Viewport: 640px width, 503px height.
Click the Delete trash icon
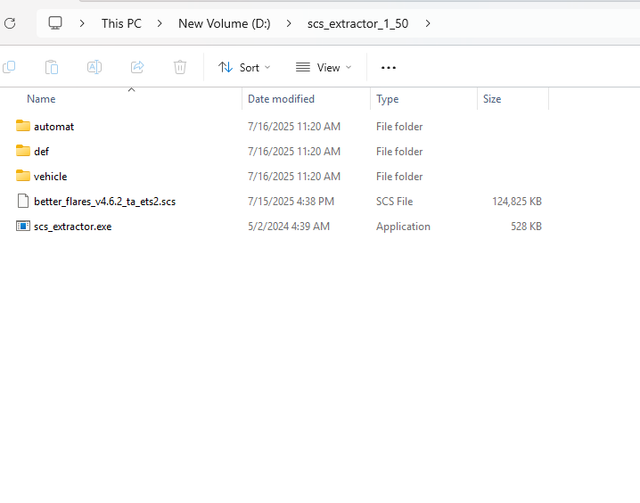point(180,67)
